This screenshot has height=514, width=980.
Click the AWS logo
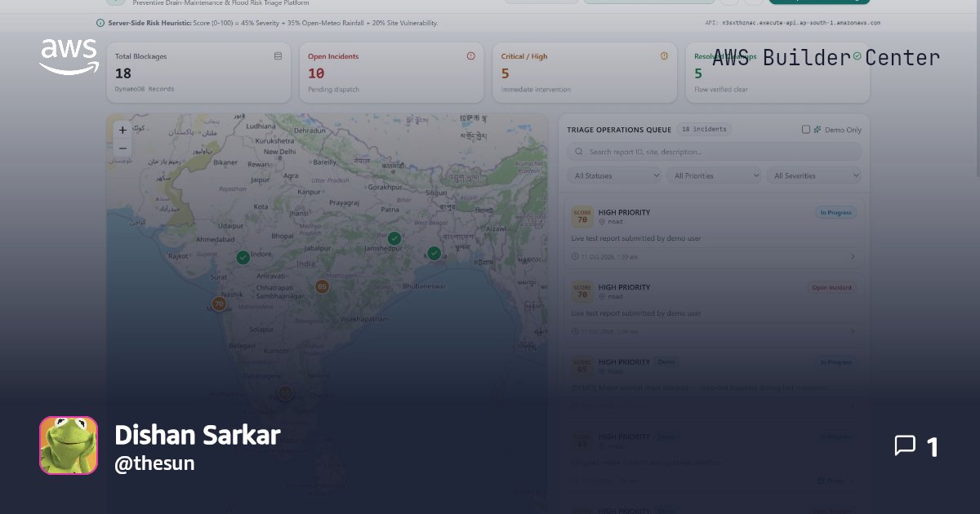(x=69, y=56)
